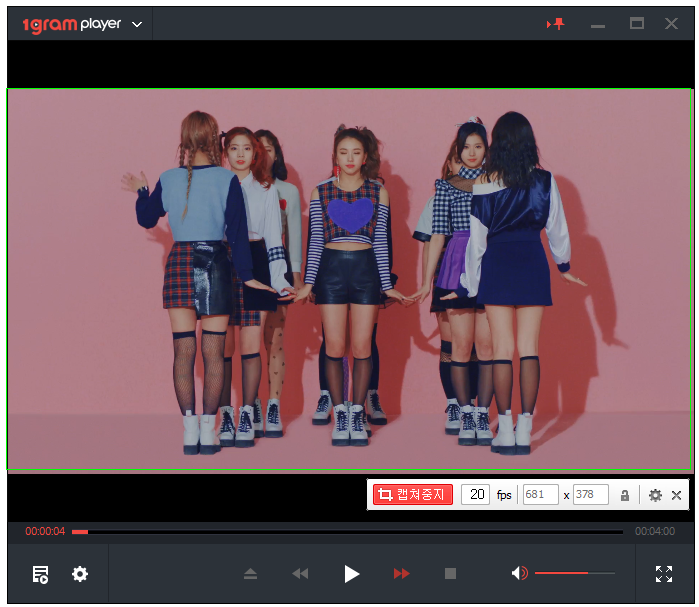Viewport: 699px width, 607px height.
Task: Open the 1gram player dropdown menu
Action: 137,25
